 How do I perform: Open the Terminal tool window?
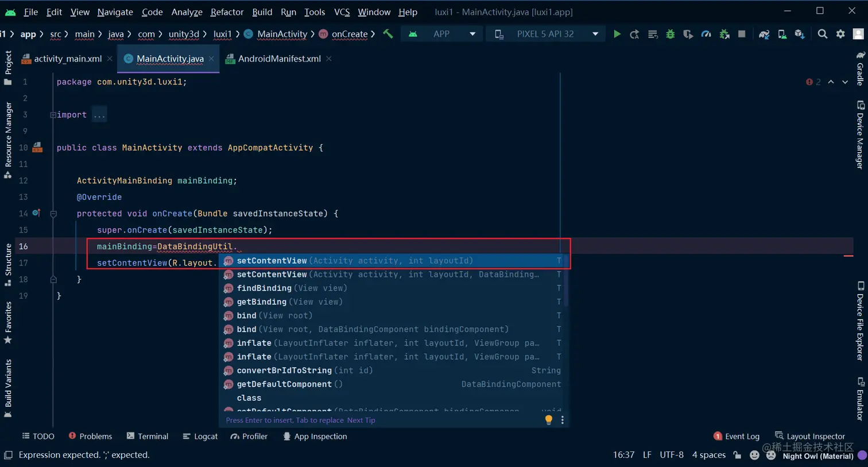pos(148,436)
